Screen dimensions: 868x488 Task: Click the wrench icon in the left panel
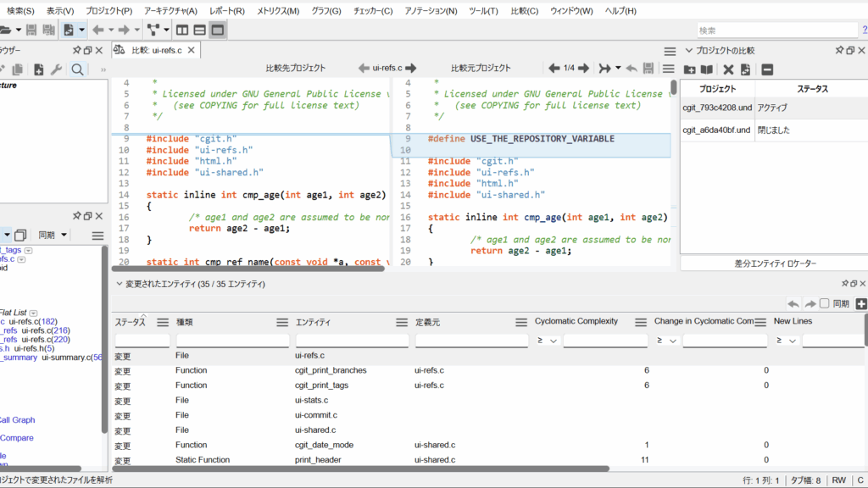pos(57,69)
